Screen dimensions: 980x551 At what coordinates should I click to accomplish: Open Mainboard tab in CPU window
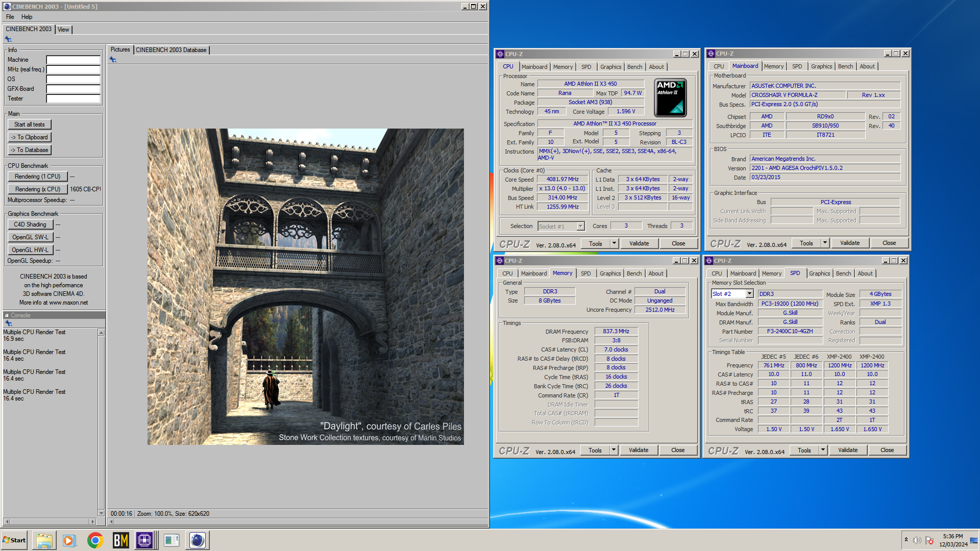[x=534, y=67]
